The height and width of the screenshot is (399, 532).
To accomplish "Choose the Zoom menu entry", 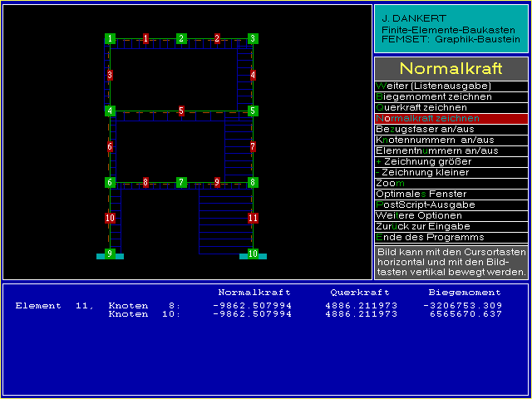I will pos(451,184).
